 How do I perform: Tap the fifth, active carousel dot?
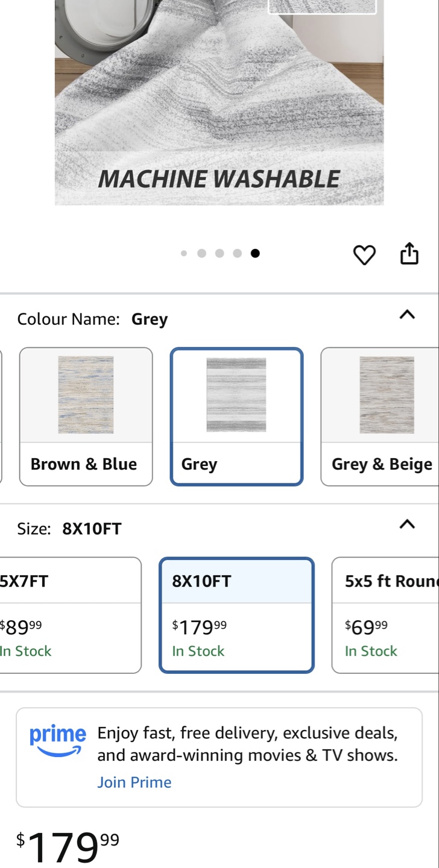point(255,254)
